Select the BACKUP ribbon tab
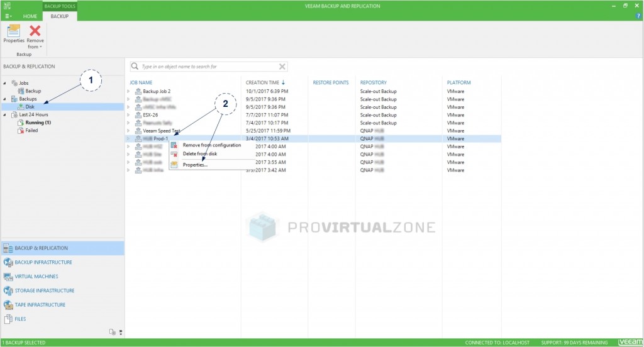 pos(60,16)
